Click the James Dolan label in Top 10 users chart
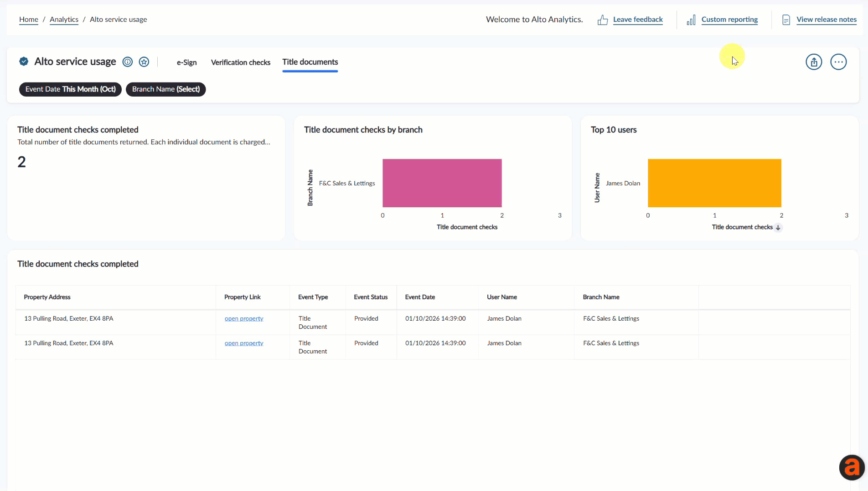Viewport: 868px width, 491px height. pos(623,184)
